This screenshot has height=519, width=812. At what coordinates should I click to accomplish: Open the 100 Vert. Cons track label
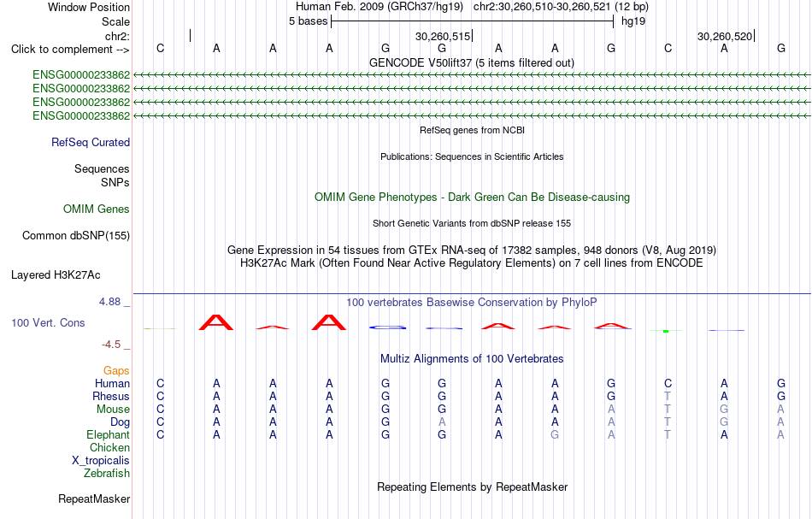click(x=48, y=322)
